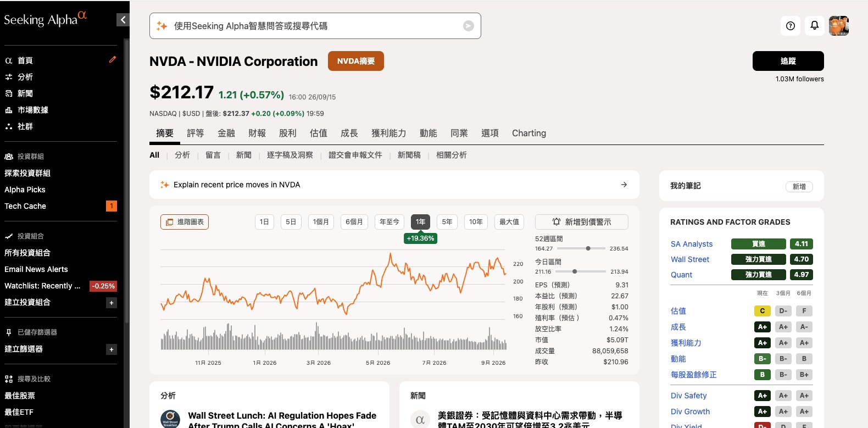Select the 6個月 chart range
The height and width of the screenshot is (428, 868).
(354, 222)
